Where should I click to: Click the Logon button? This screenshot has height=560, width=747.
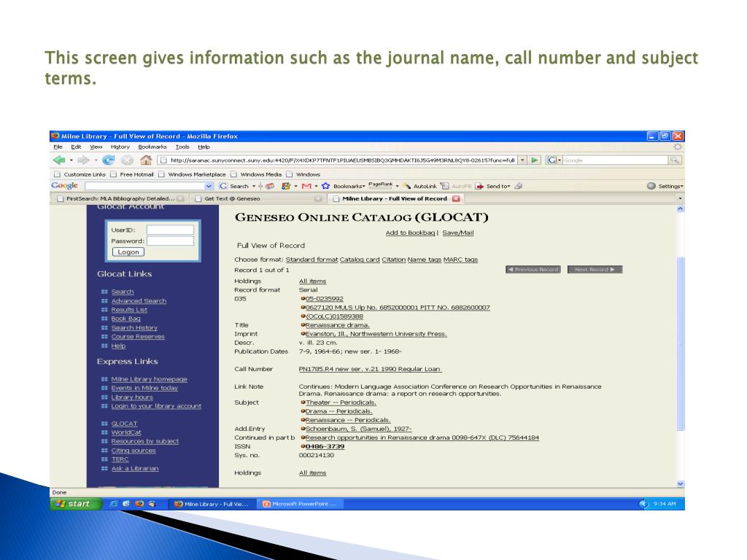tap(128, 252)
